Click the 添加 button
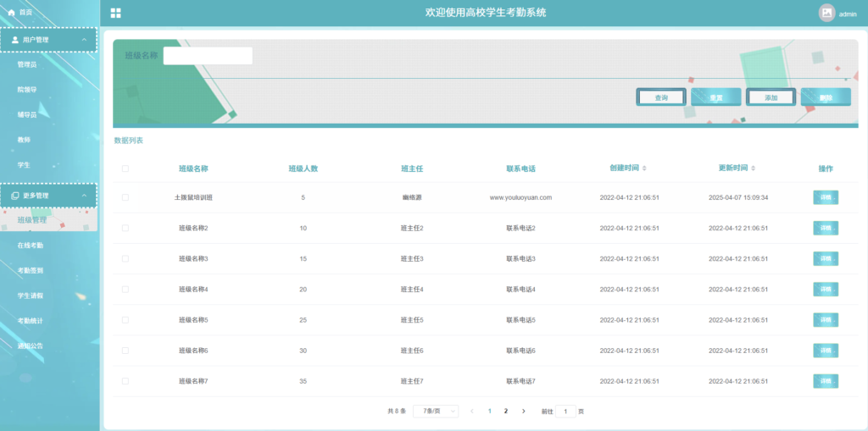Viewport: 868px width, 431px height. click(x=771, y=97)
